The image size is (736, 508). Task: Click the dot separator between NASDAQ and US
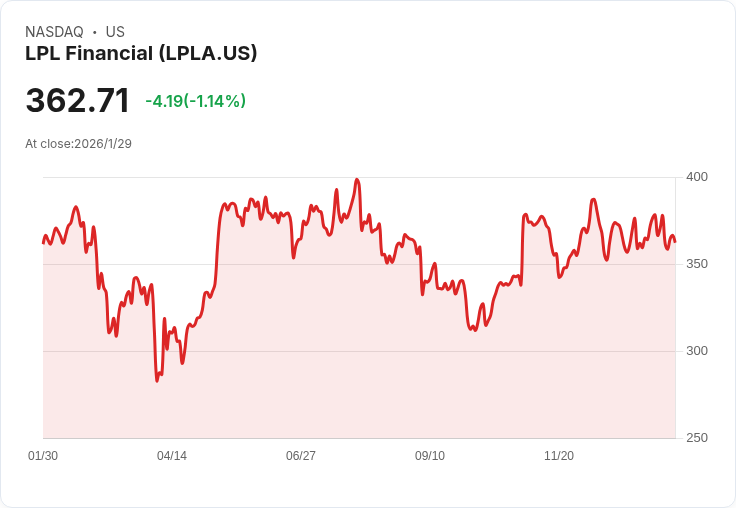(94, 32)
